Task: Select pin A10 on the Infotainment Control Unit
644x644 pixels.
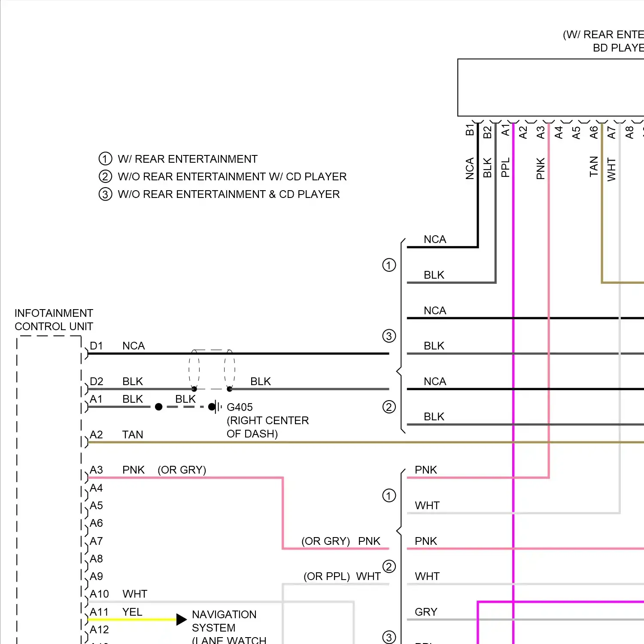Action: pyautogui.click(x=99, y=594)
